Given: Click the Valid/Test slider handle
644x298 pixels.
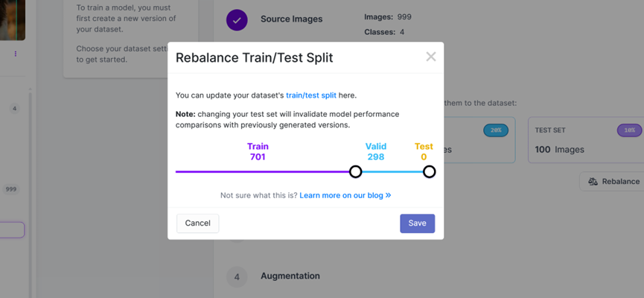Looking at the screenshot, I should (429, 171).
